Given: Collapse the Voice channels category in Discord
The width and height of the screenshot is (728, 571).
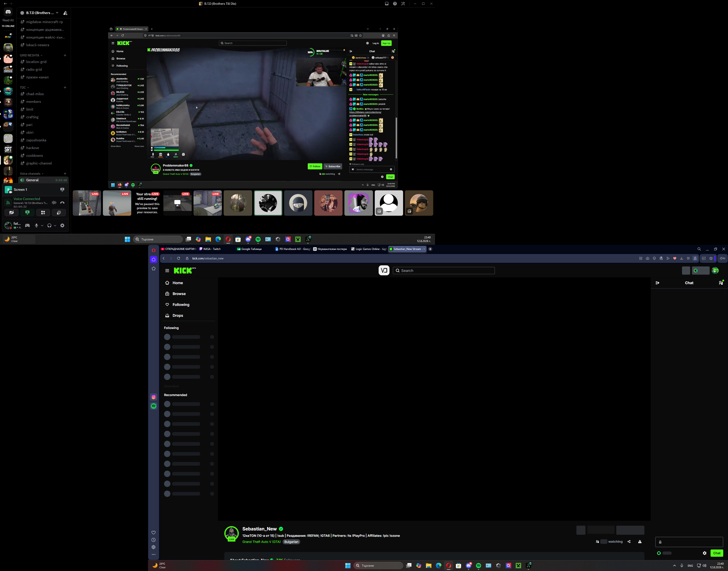Looking at the screenshot, I should (32, 174).
